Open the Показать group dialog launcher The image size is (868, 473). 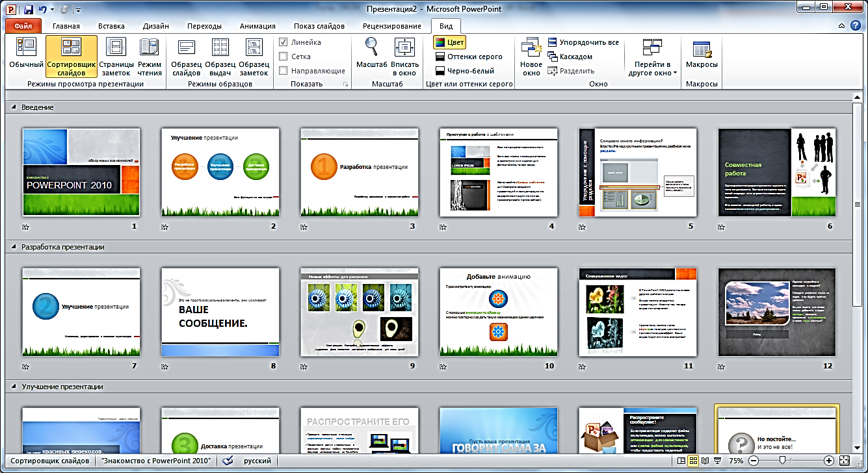[345, 85]
